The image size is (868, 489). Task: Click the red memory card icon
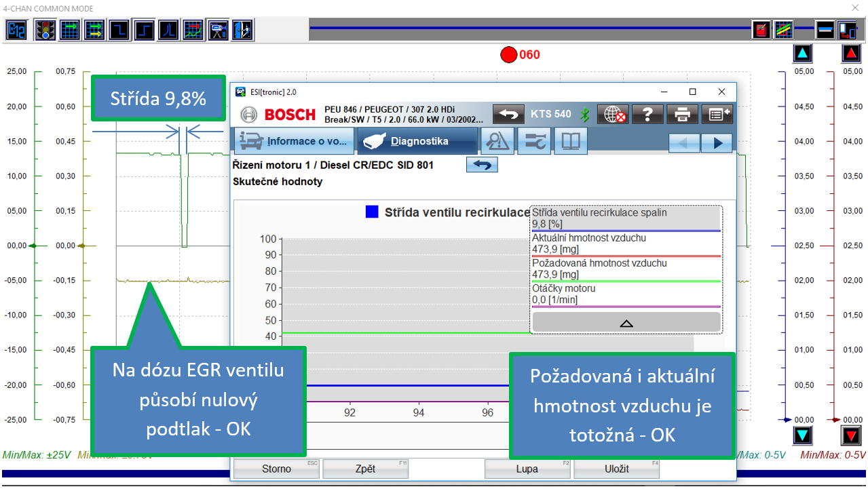tap(761, 30)
